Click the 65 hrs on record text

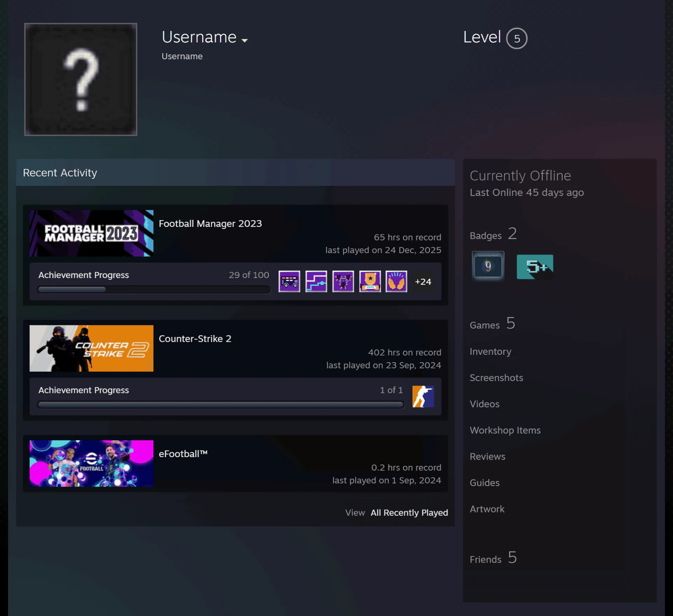click(x=407, y=237)
